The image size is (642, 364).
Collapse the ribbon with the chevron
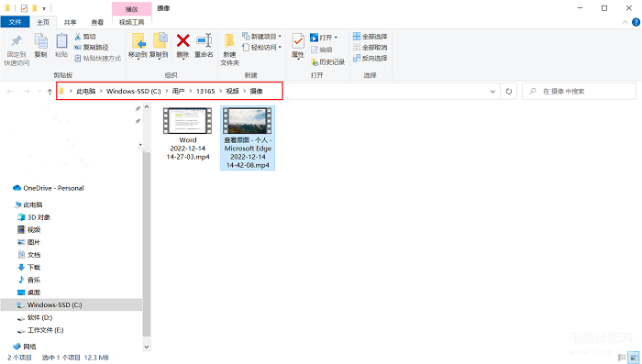pos(625,22)
